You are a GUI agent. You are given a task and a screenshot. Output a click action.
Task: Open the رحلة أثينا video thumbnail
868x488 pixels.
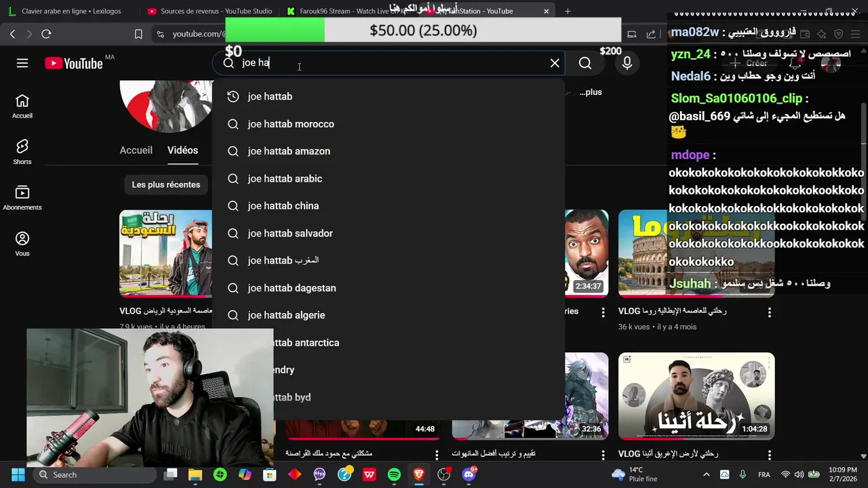[696, 396]
